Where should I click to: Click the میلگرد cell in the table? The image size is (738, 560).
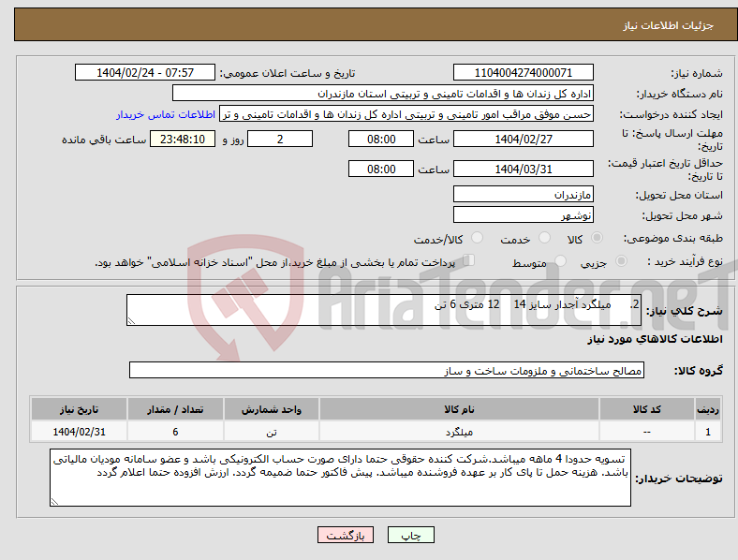point(459,432)
